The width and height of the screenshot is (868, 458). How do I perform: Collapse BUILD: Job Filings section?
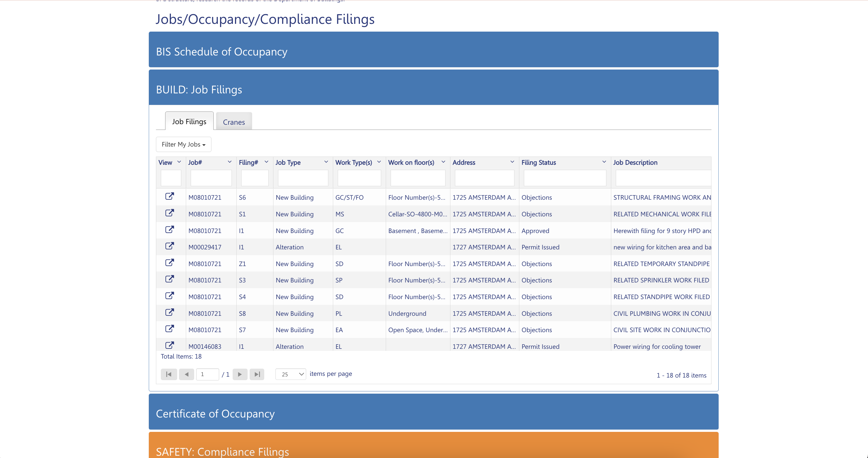click(434, 87)
